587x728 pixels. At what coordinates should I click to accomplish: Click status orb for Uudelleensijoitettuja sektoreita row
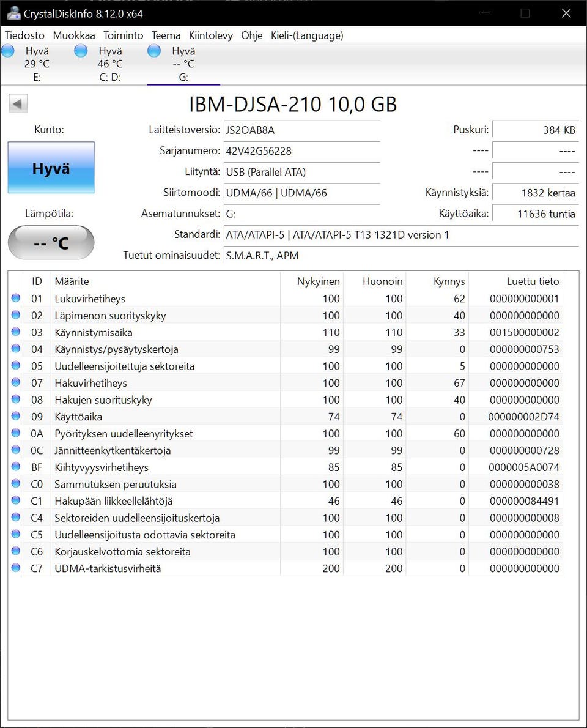pyautogui.click(x=16, y=365)
